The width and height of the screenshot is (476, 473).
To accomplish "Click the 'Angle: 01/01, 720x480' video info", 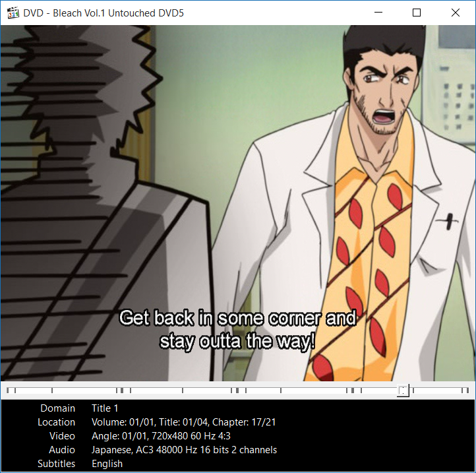I will click(161, 436).
